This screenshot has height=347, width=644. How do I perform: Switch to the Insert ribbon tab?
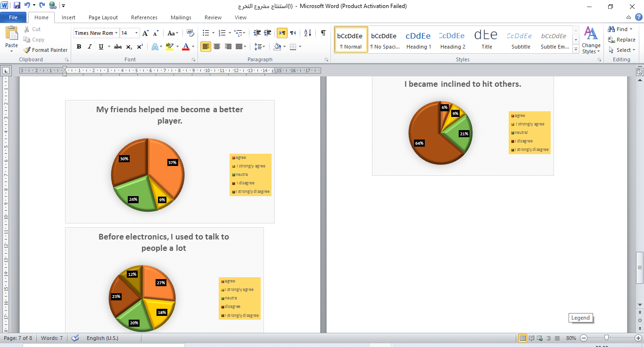tap(68, 17)
